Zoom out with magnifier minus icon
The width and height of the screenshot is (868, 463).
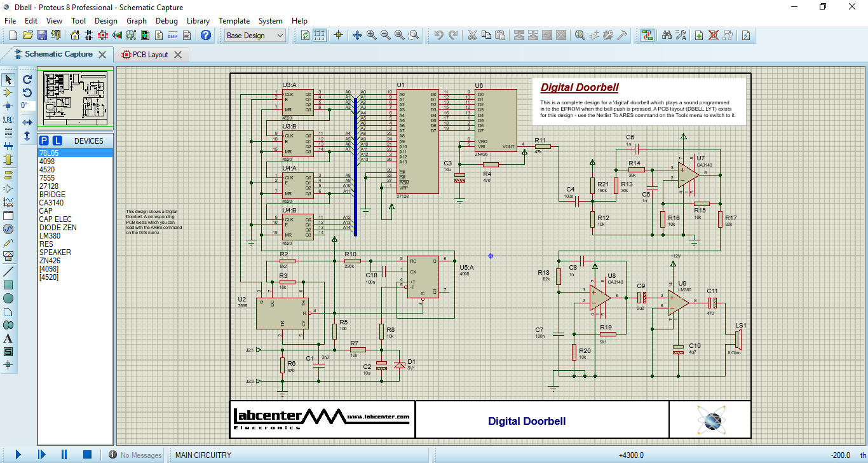[x=385, y=36]
